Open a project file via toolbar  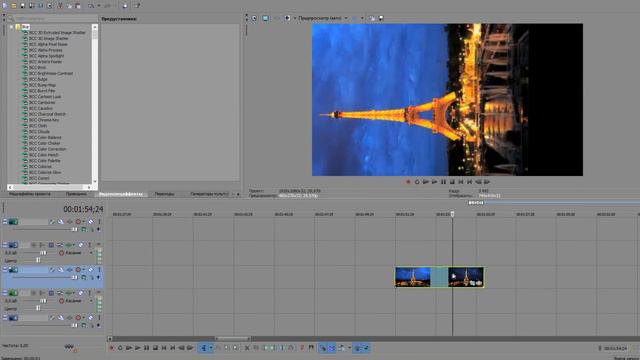[13, 6]
